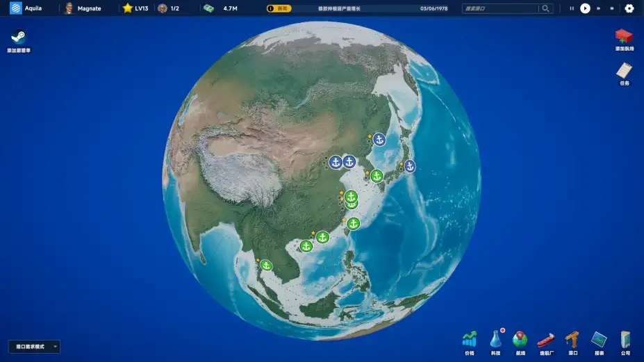Screen dimensions: 644x362
Task: Click the LV13 level text
Action: 141,8
